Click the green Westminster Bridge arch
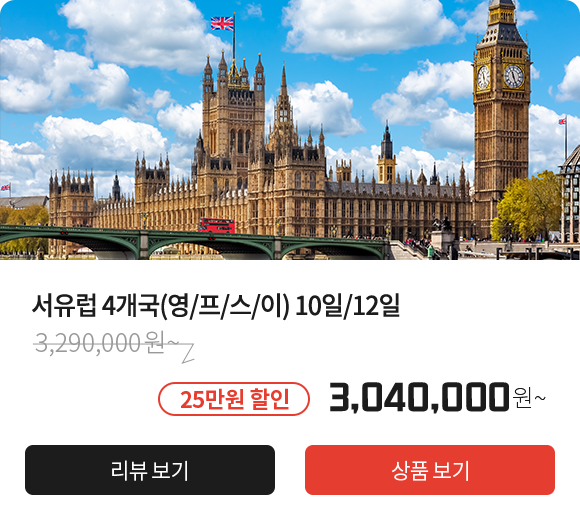Image resolution: width=580 pixels, height=520 pixels. pyautogui.click(x=211, y=246)
